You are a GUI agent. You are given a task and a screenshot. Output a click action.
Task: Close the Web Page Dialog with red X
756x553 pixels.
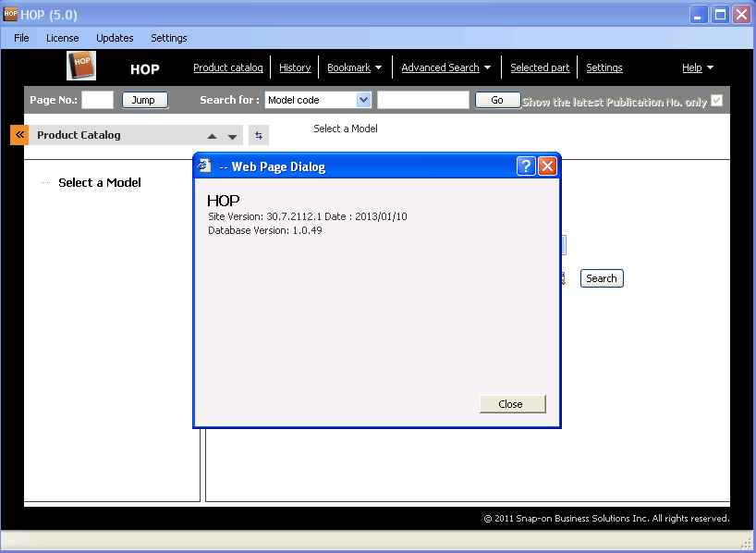(547, 166)
